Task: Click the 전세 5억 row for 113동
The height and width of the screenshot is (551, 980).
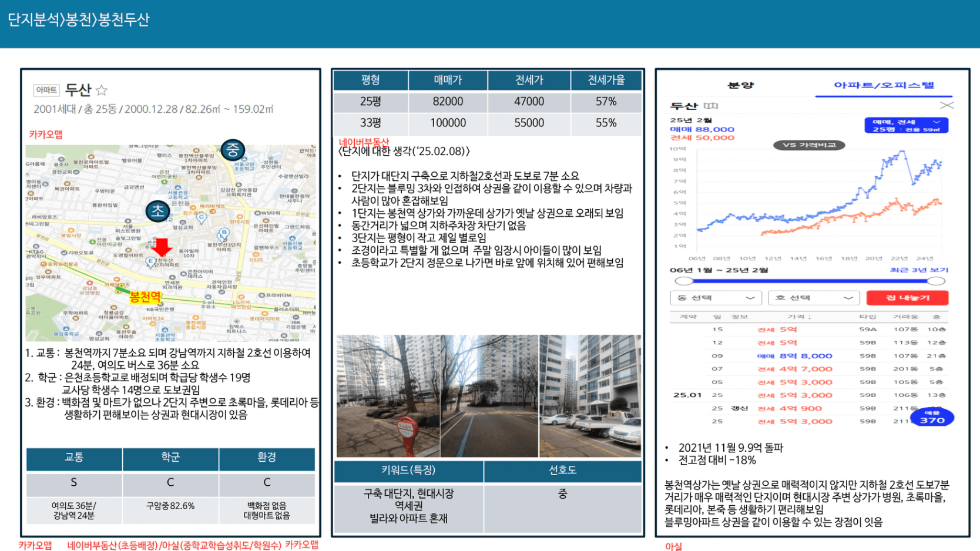Action: (x=809, y=342)
